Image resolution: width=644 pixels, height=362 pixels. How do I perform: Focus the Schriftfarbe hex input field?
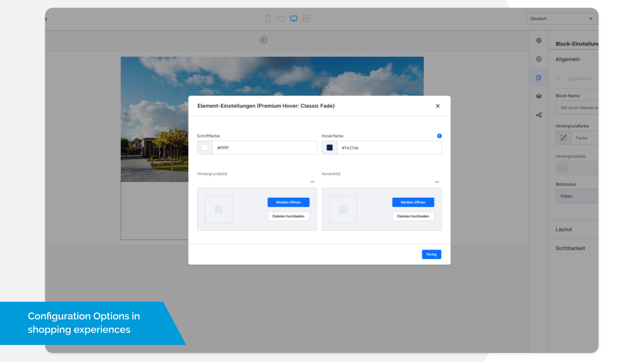(265, 147)
